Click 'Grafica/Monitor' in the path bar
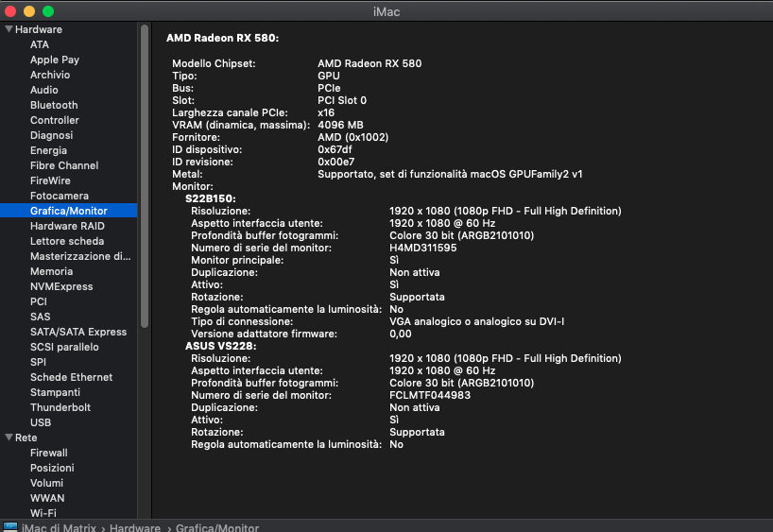This screenshot has width=773, height=532. tap(217, 527)
